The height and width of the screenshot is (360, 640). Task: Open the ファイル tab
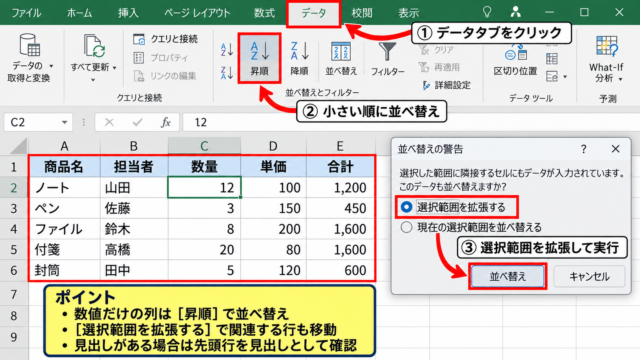[x=26, y=13]
